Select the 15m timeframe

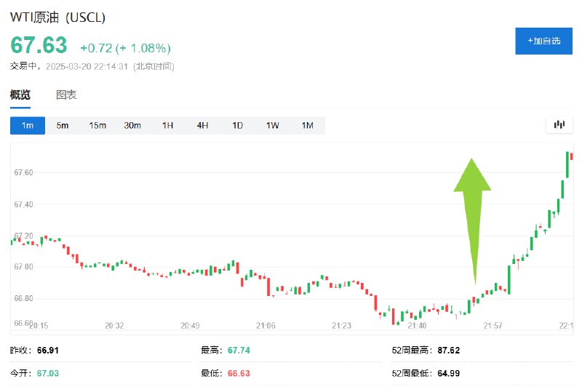pyautogui.click(x=97, y=126)
